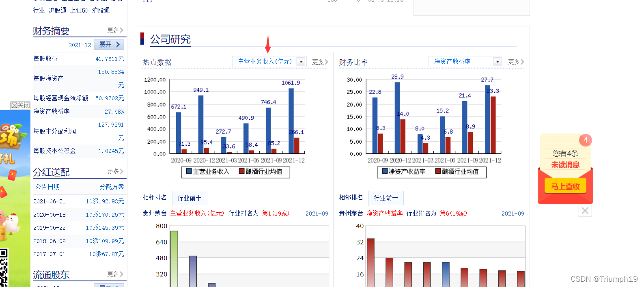Click the 1061.9 bar for 2021-12
The height and width of the screenshot is (287, 644).
point(291,121)
